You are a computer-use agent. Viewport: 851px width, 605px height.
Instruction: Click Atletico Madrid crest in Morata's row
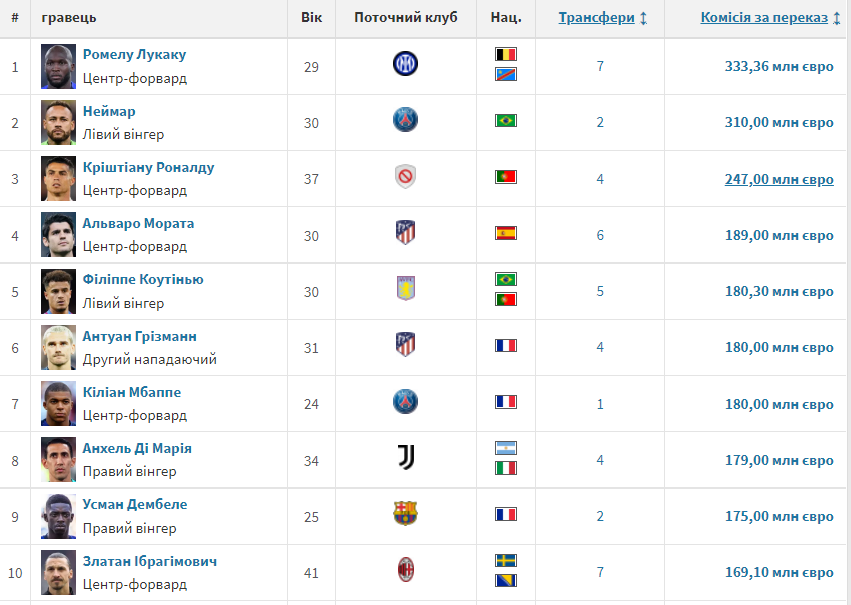point(405,233)
